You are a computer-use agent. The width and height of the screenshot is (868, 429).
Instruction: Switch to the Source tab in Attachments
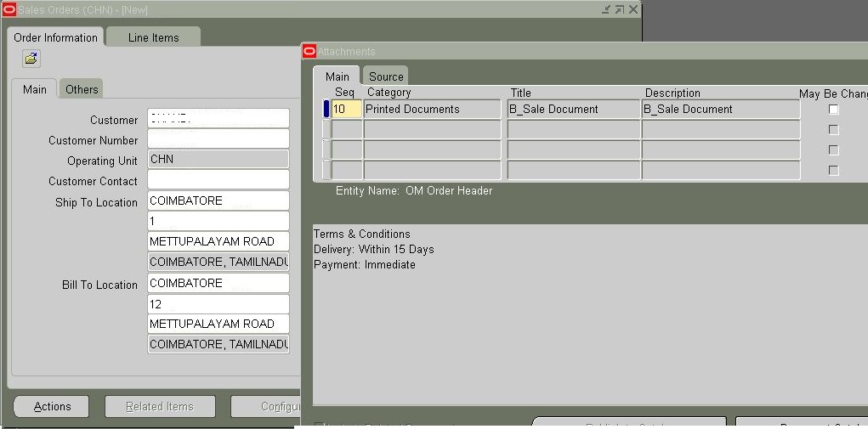click(386, 76)
